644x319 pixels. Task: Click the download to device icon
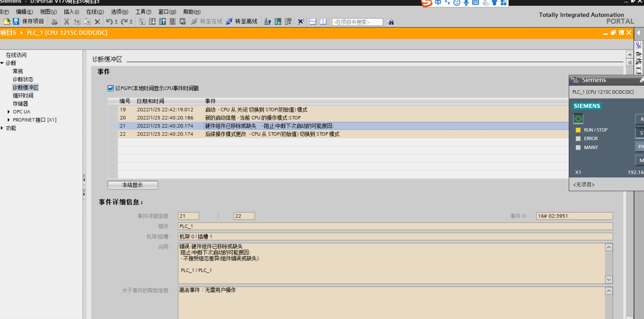[x=152, y=22]
